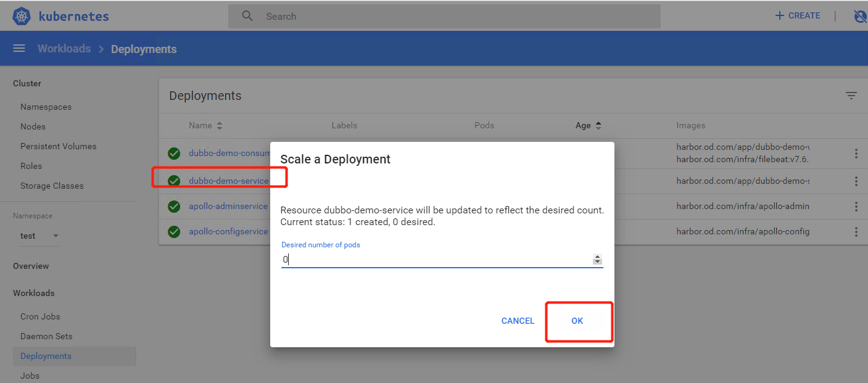The height and width of the screenshot is (383, 868).
Task: Open actions menu for apollo-adminservice row
Action: pos(856,207)
